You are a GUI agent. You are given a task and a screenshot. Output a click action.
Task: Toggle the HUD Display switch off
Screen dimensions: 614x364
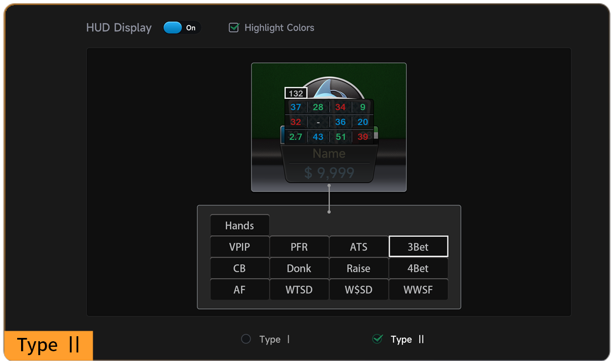[x=182, y=28]
